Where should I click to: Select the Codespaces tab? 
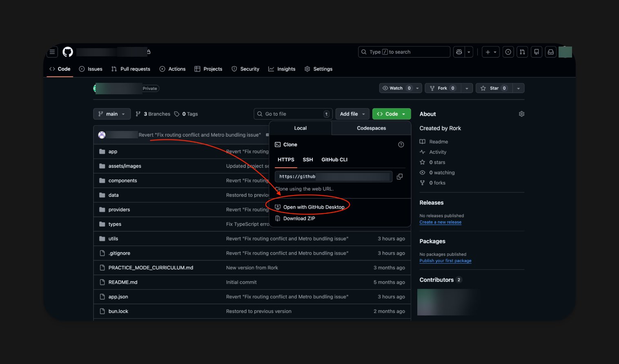coord(372,128)
